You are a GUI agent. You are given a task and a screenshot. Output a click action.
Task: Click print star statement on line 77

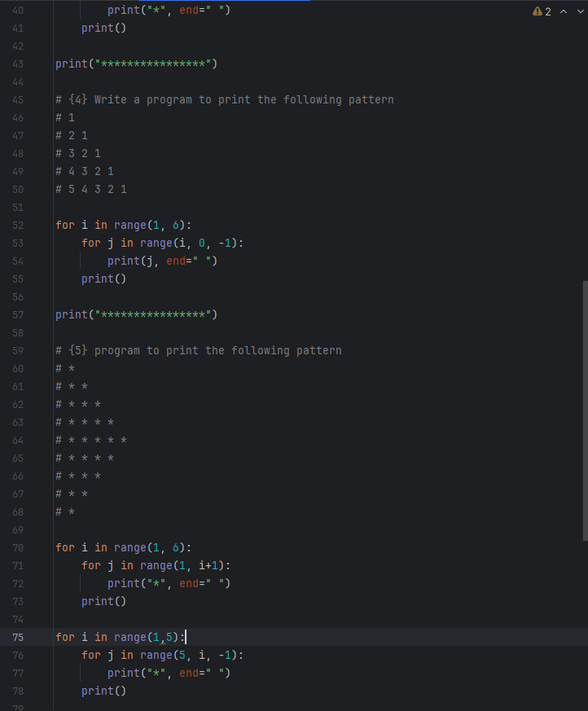[x=169, y=673]
